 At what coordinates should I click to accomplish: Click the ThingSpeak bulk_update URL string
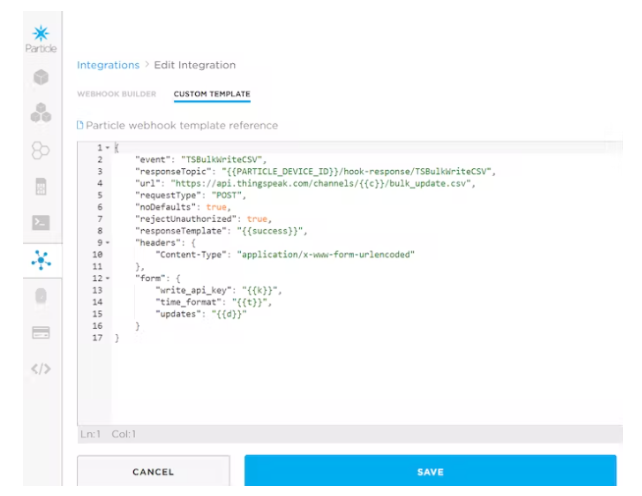(x=321, y=183)
